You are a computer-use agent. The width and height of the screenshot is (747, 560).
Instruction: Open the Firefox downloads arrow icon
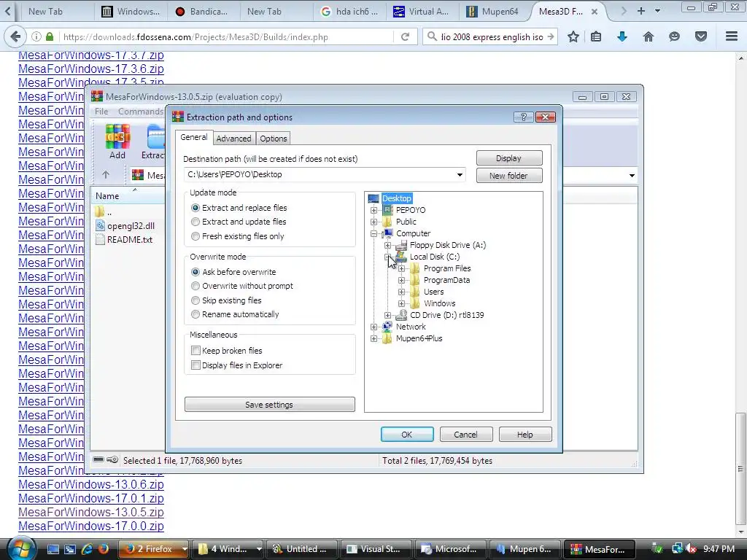pyautogui.click(x=622, y=36)
